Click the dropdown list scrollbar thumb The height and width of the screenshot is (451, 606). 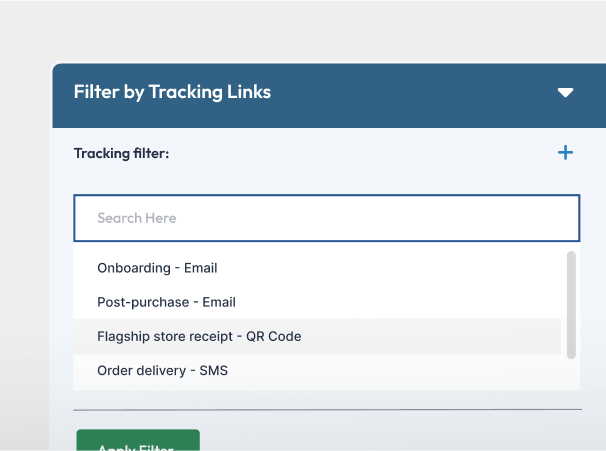click(x=571, y=304)
